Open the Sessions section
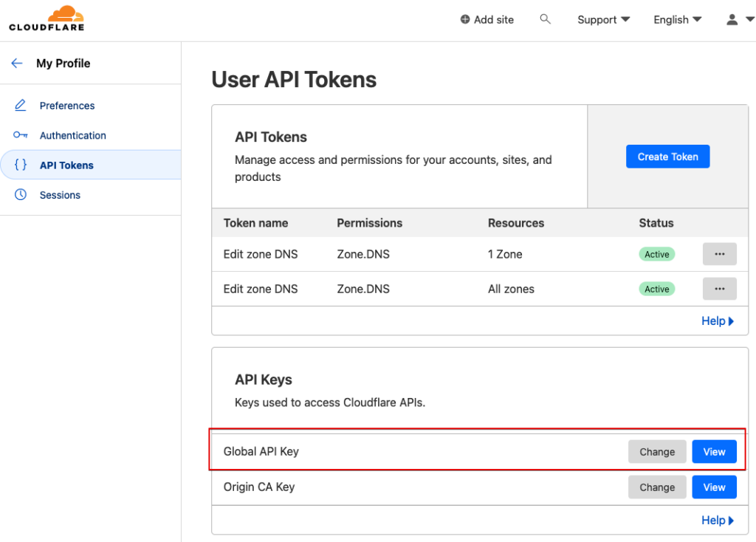Image resolution: width=756 pixels, height=542 pixels. [60, 195]
